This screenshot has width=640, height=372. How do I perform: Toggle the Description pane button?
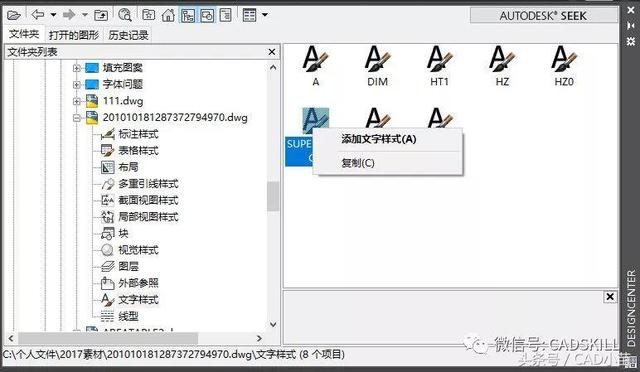click(225, 15)
